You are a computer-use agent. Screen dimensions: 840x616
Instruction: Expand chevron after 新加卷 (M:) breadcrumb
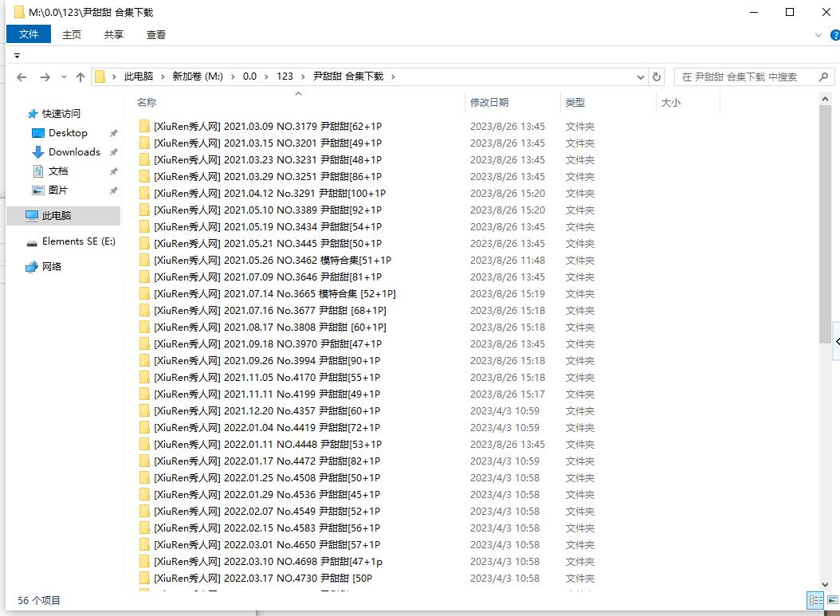233,77
